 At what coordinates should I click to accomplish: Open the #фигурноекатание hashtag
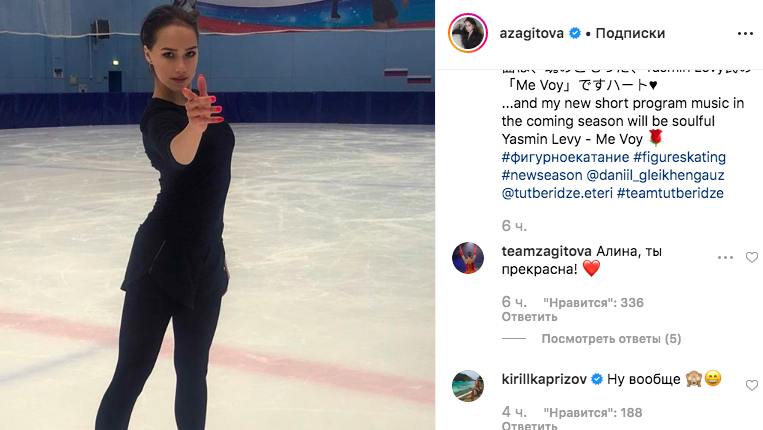point(565,157)
